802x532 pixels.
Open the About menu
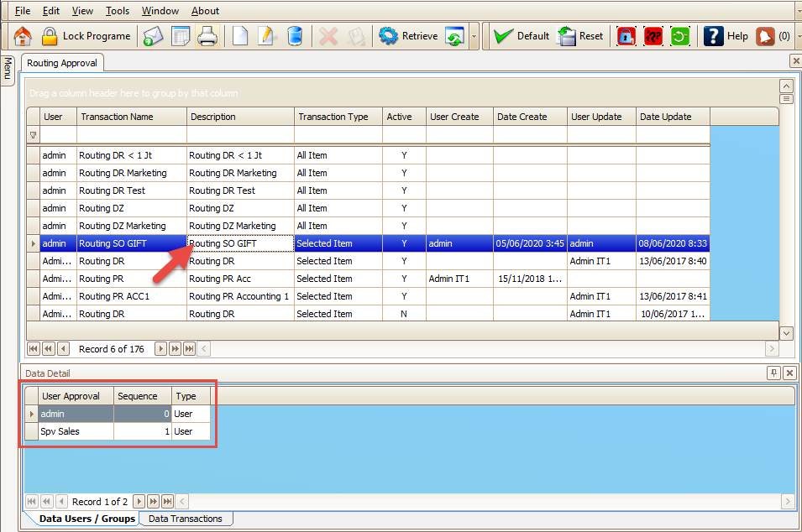coord(205,11)
